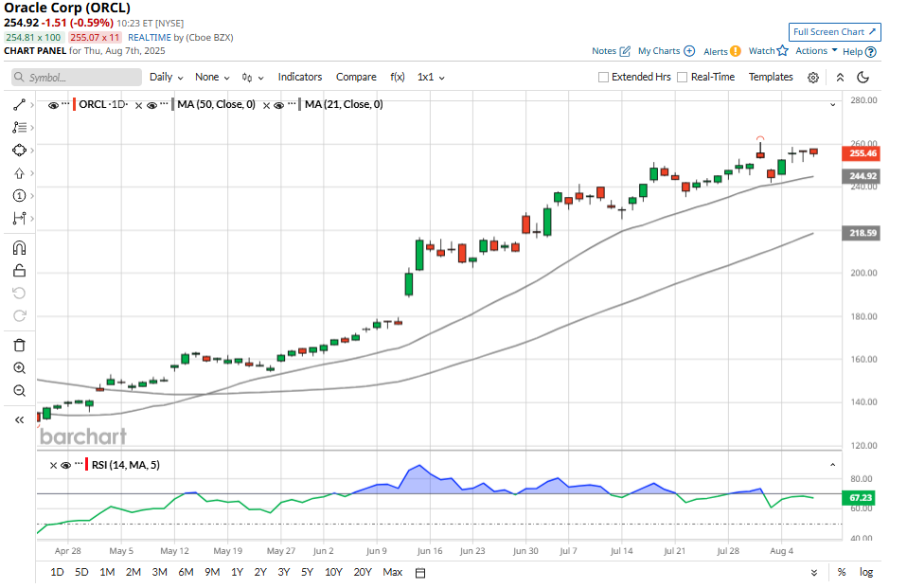
Task: Open My Charts link
Action: tap(667, 51)
